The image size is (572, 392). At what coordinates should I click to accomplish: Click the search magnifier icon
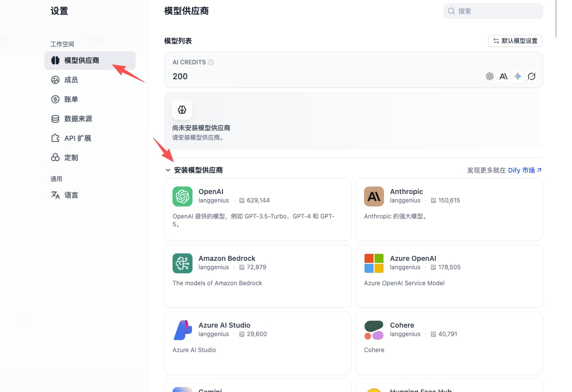point(451,11)
